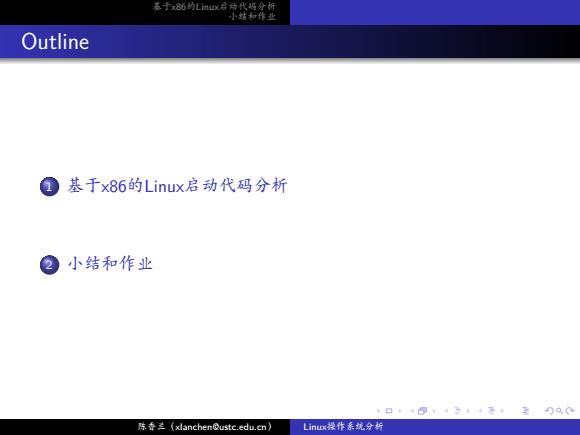Jump to previous section arrow
Image resolution: width=580 pixels, height=435 pixels.
click(x=480, y=411)
